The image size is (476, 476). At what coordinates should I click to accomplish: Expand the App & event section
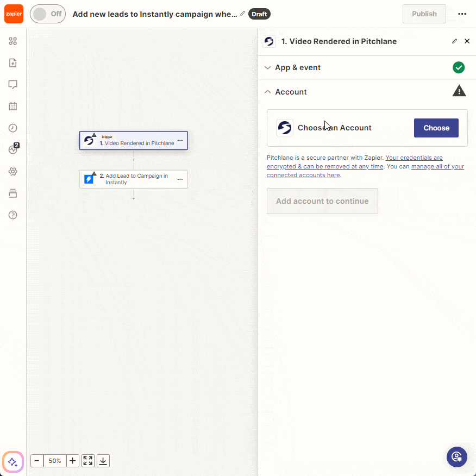pos(367,67)
